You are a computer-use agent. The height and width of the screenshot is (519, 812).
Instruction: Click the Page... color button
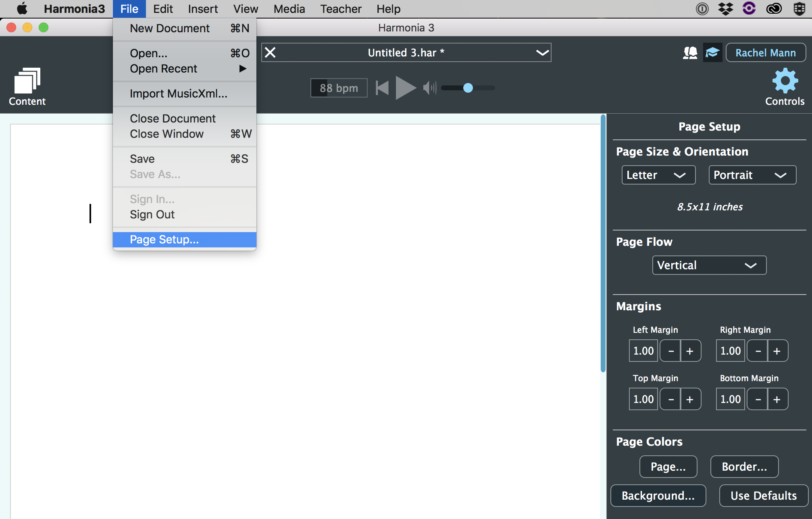[668, 467]
